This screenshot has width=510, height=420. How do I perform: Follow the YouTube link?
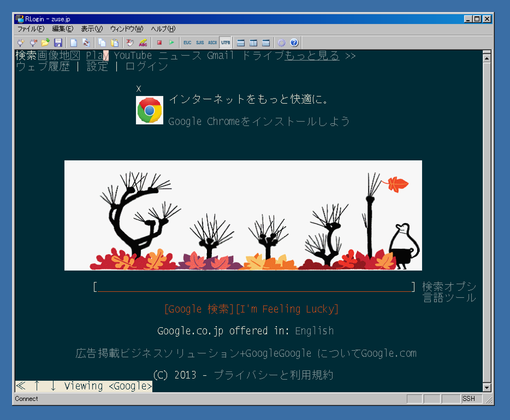(133, 56)
